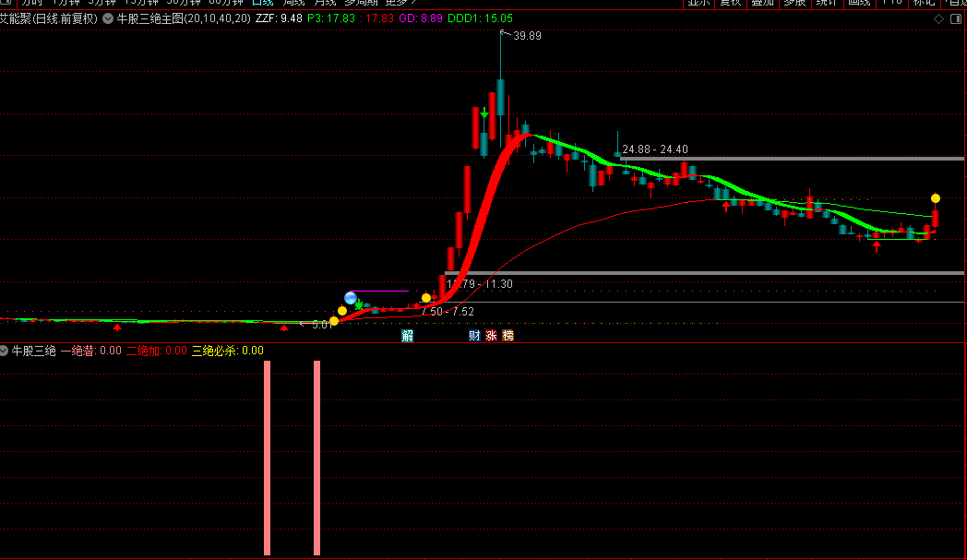Click the ZZF: 9.48 indicator value
The image size is (967, 560).
(279, 18)
